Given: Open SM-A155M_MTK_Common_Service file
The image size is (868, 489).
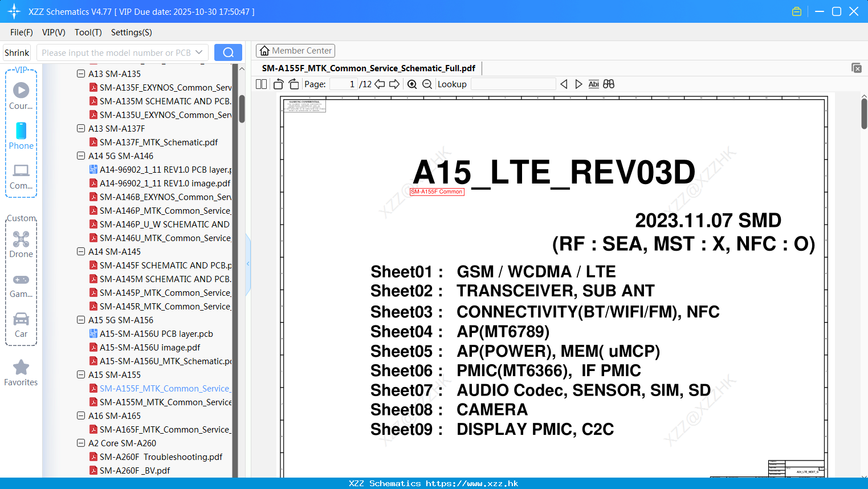Looking at the screenshot, I should [160, 402].
